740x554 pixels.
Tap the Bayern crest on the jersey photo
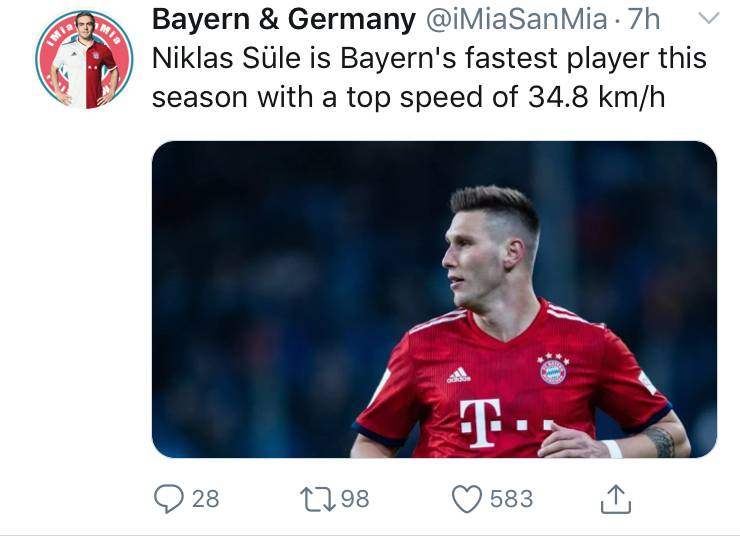pos(553,369)
